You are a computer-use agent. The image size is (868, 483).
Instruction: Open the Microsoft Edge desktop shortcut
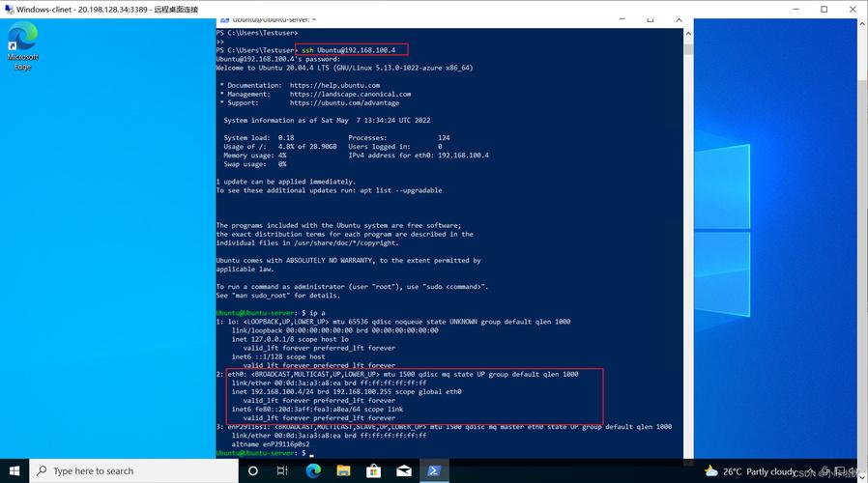[22, 46]
